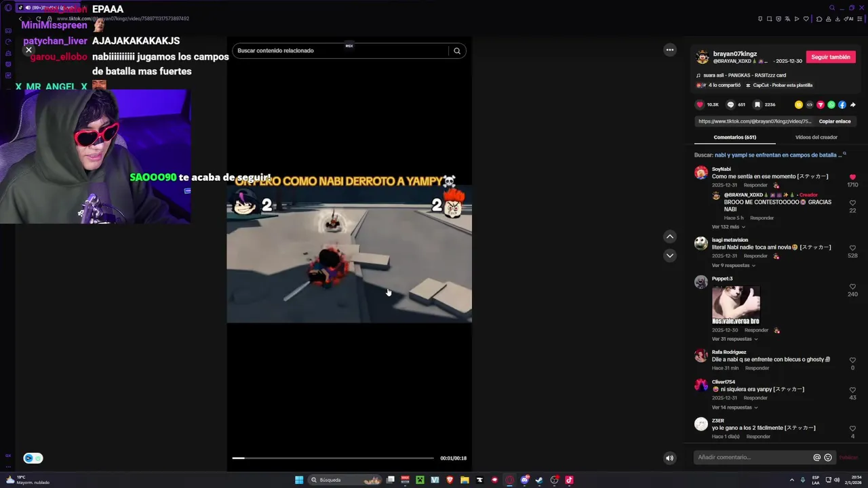This screenshot has height=488, width=868.
Task: Expand 'Ver 9 respuestas' replies
Action: (733, 266)
